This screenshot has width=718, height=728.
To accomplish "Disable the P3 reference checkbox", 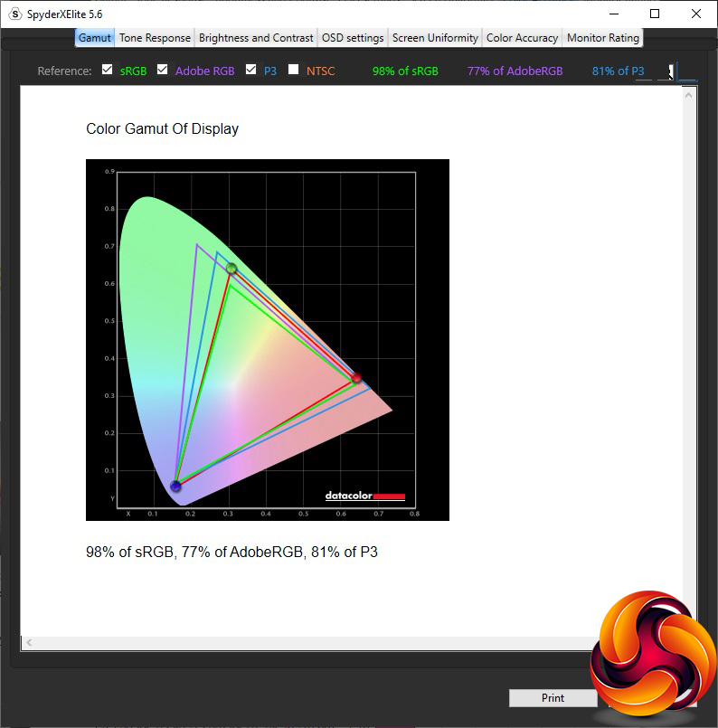I will pyautogui.click(x=251, y=70).
